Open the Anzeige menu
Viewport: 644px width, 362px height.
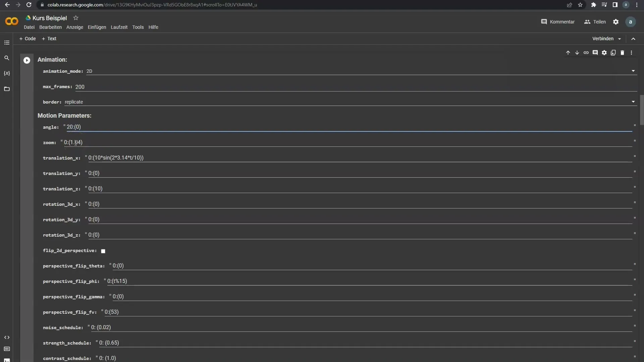coord(75,27)
